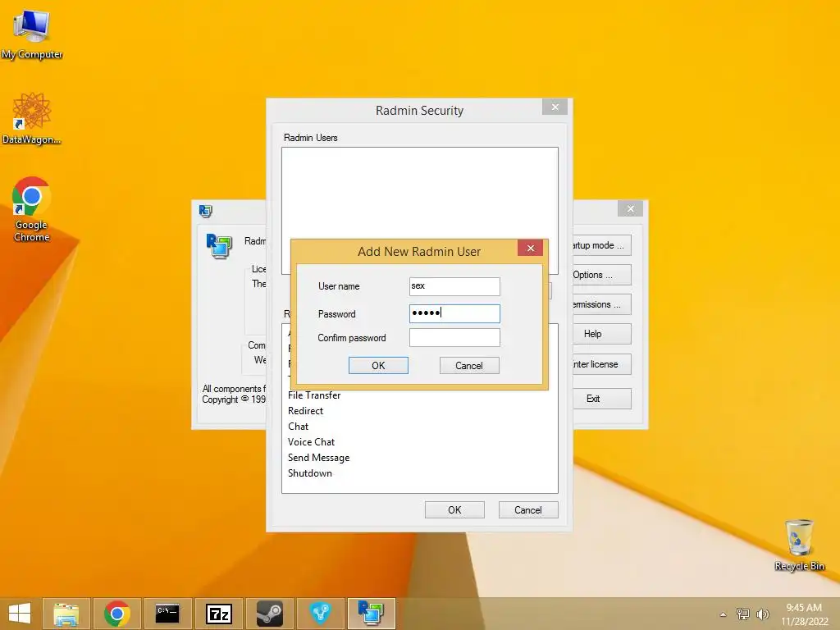Screen dimensions: 840x630
Task: Switch to Radmin Server in the taskbar
Action: point(372,614)
